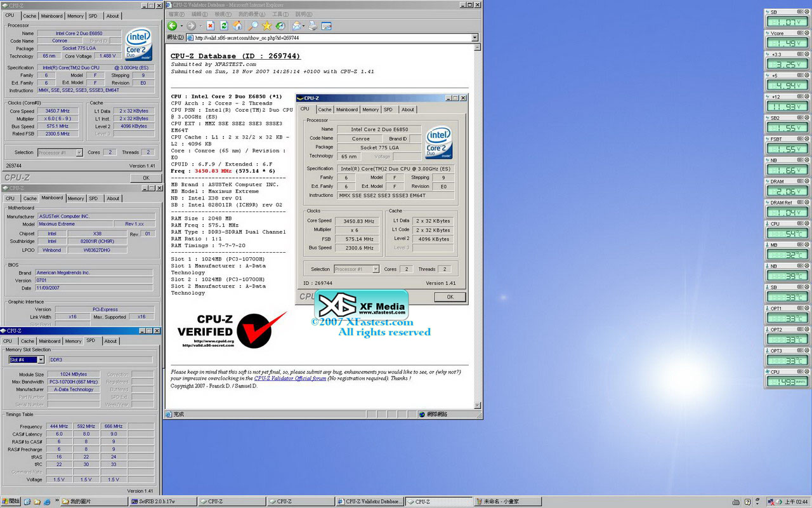Click the Forward arrow in Internet Explorer
The height and width of the screenshot is (508, 812).
191,26
